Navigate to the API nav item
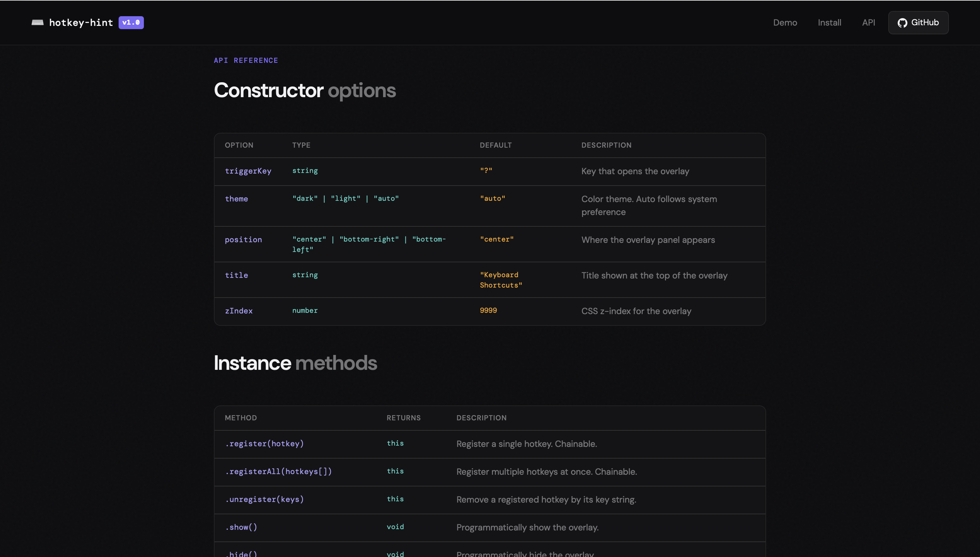The height and width of the screenshot is (557, 980). click(x=869, y=23)
